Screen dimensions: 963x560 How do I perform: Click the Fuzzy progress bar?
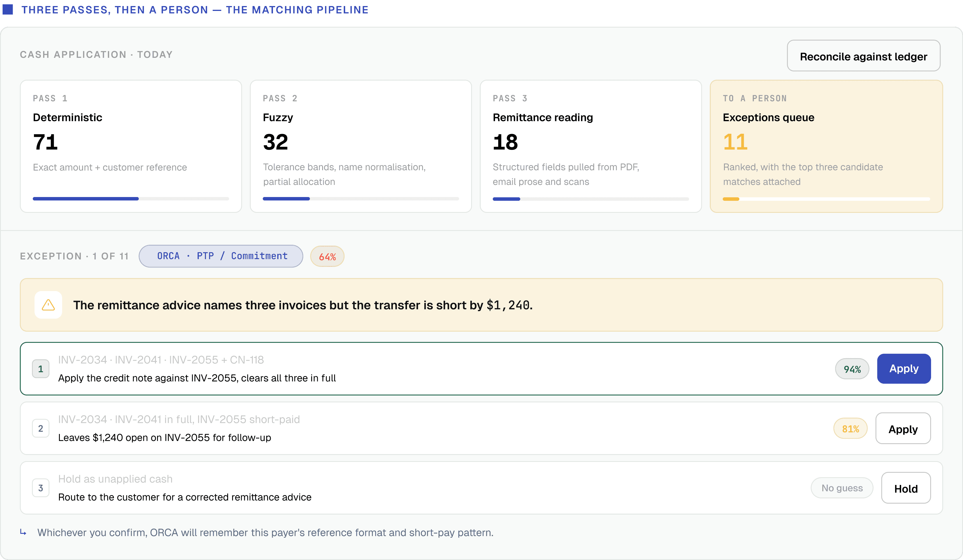click(361, 199)
